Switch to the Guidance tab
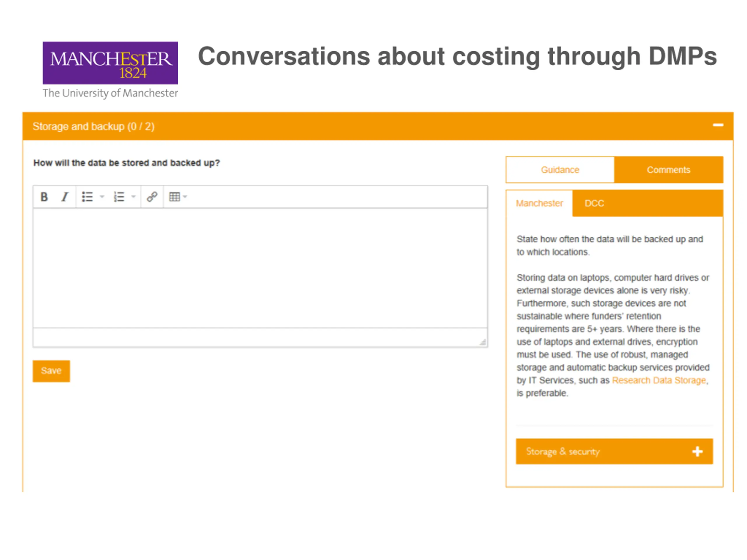Image resolution: width=747 pixels, height=560 pixels. click(560, 170)
